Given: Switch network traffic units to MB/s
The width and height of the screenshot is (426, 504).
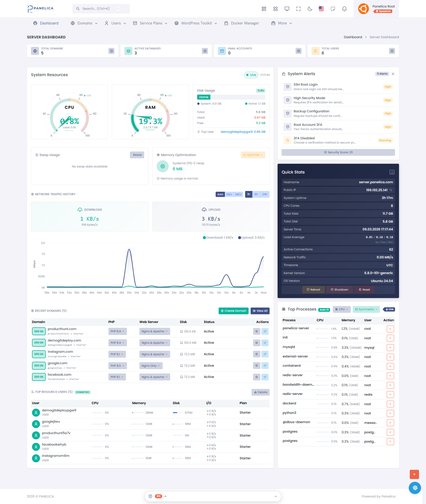Looking at the screenshot, I should (x=238, y=194).
